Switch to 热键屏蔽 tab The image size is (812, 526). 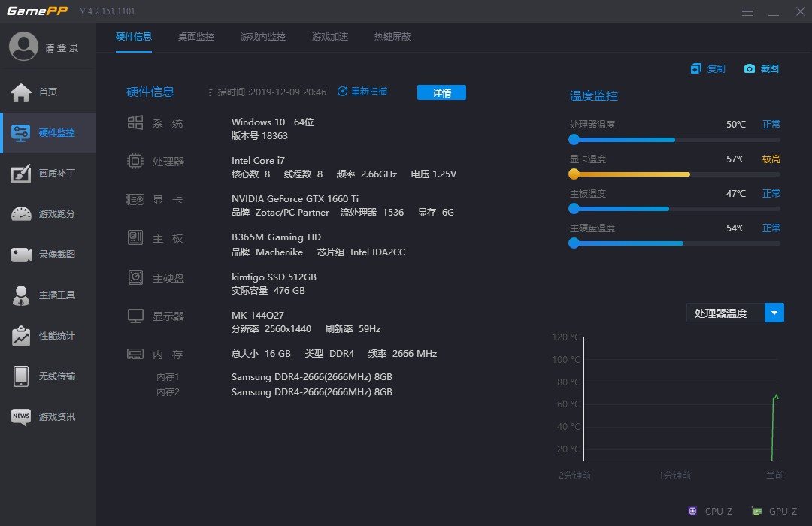(392, 37)
